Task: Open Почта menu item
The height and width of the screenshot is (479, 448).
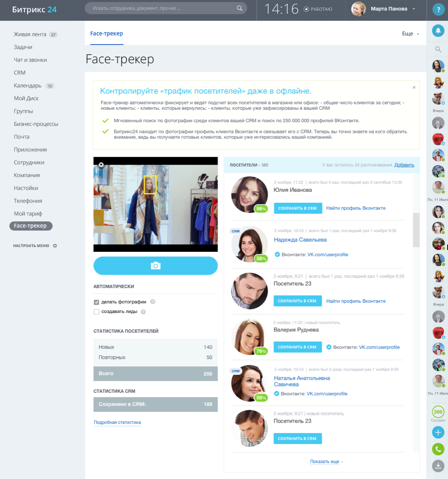Action: [x=22, y=137]
